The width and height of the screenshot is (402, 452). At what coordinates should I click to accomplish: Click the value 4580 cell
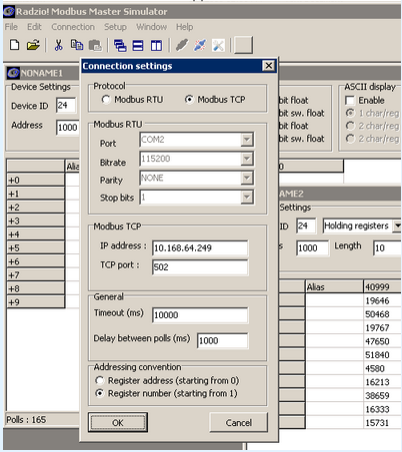(x=382, y=368)
